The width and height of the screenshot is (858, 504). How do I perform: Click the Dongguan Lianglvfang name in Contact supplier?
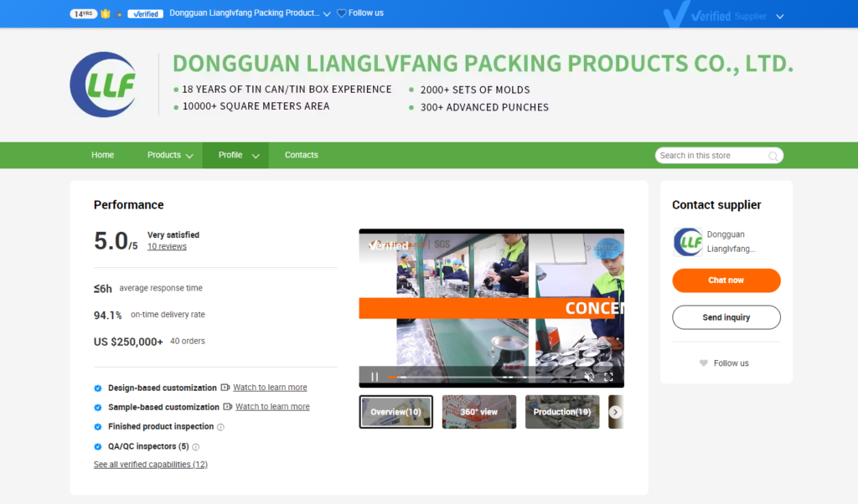click(x=731, y=242)
